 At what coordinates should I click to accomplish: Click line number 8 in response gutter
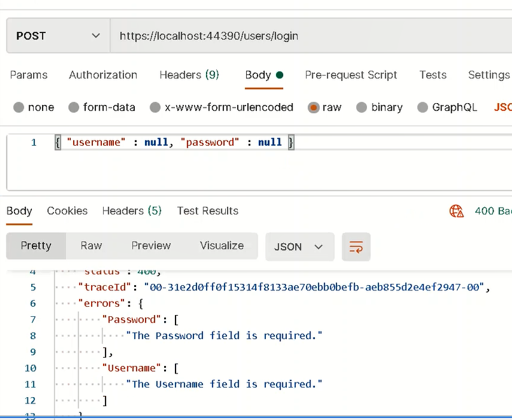[x=33, y=335]
